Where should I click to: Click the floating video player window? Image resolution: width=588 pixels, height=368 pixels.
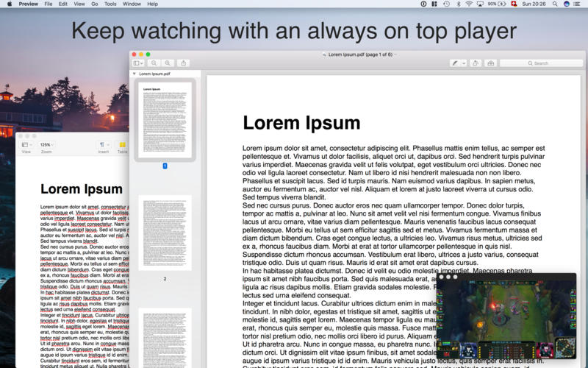[506, 316]
